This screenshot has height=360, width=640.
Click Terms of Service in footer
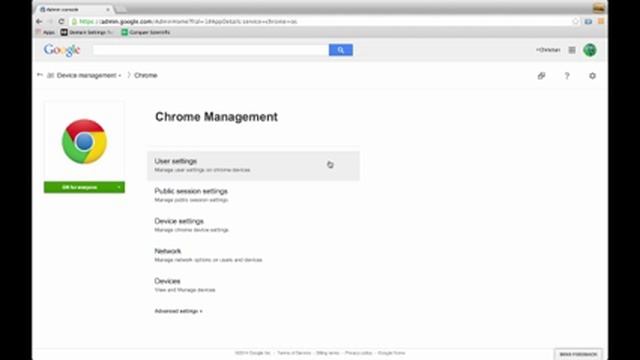click(294, 353)
